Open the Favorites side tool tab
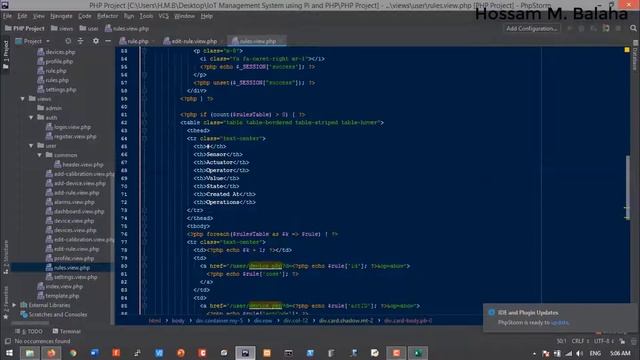The image size is (640, 360). tap(6, 303)
